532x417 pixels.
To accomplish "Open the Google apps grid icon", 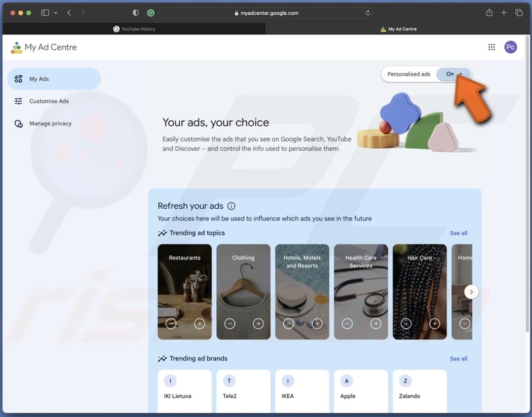I will 492,47.
